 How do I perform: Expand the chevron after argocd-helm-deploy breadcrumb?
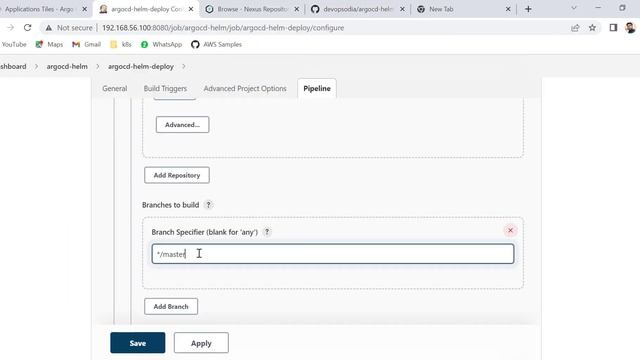[x=184, y=67]
